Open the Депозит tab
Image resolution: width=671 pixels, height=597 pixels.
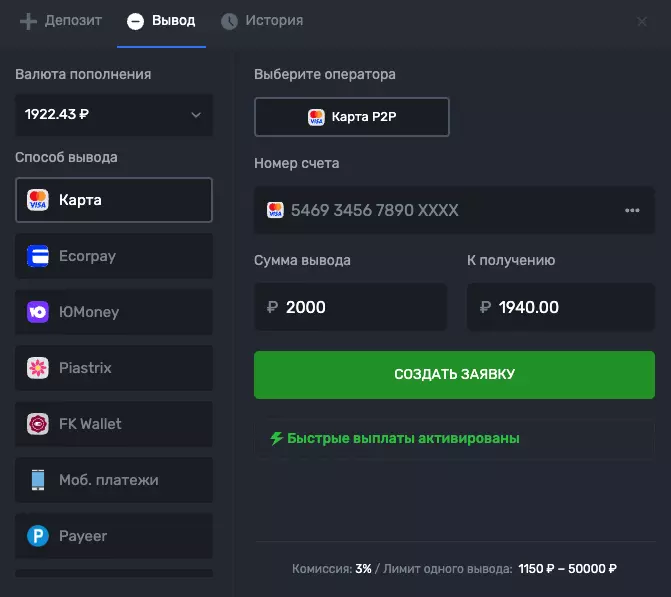pyautogui.click(x=61, y=21)
